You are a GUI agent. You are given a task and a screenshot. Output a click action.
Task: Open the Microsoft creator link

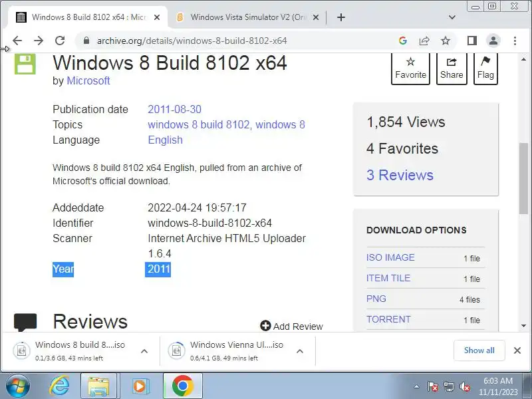coord(88,80)
